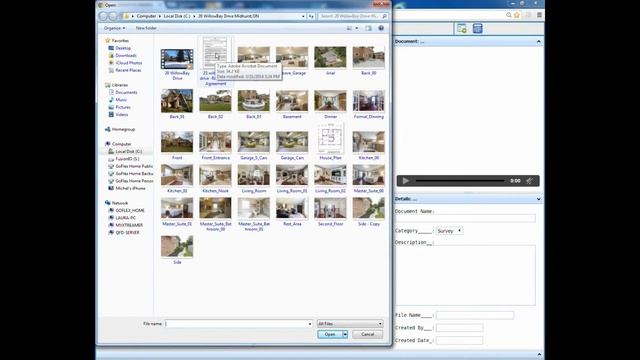640x360 pixels.
Task: Click Computer in the address breadcrumb
Action: click(146, 16)
